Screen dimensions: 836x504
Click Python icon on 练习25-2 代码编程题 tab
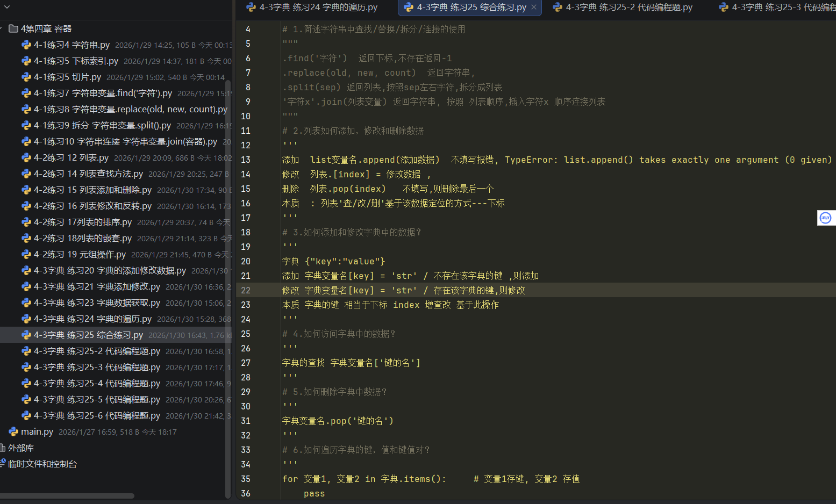(x=558, y=7)
